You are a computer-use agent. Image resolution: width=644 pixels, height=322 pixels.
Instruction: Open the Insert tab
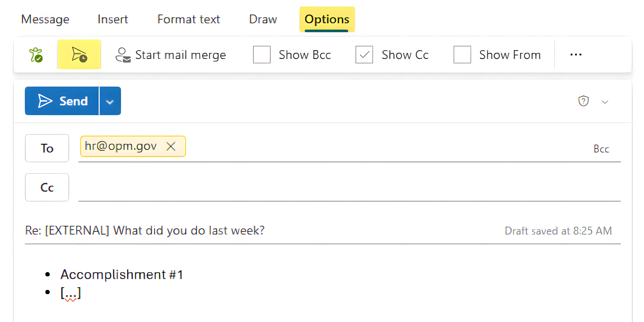click(113, 19)
